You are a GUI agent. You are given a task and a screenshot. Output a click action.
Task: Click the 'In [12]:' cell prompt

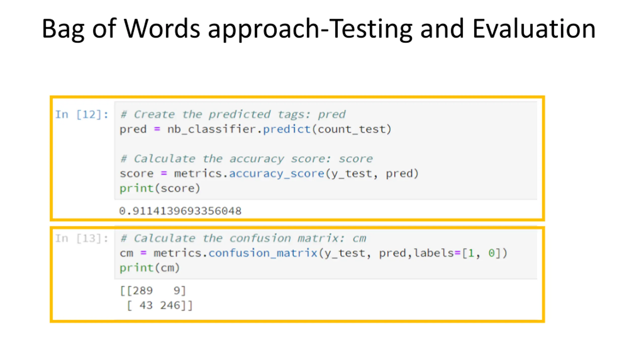pos(82,115)
